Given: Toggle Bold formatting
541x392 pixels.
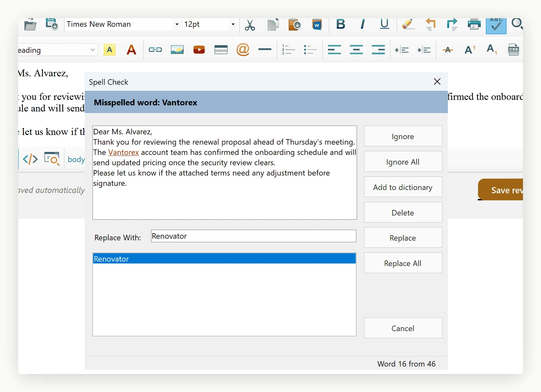Looking at the screenshot, I should tap(341, 24).
